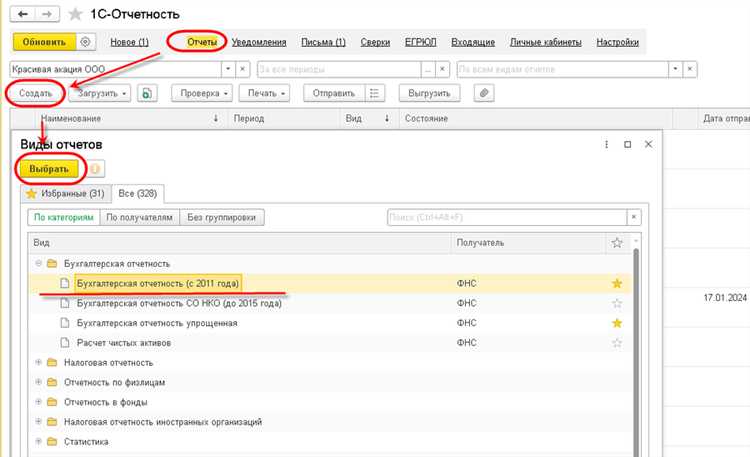Go back with the left arrow button
Screen dimensions: 750x457
tap(23, 14)
